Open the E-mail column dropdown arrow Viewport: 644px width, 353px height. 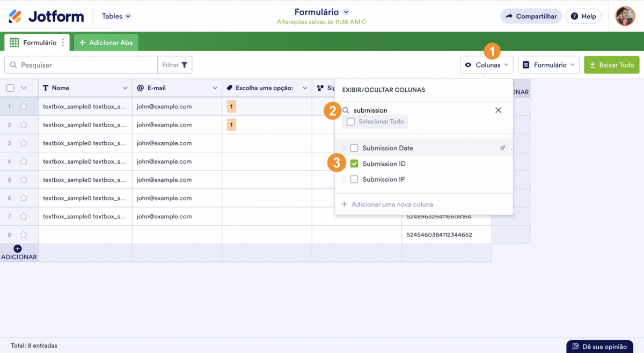(x=215, y=88)
